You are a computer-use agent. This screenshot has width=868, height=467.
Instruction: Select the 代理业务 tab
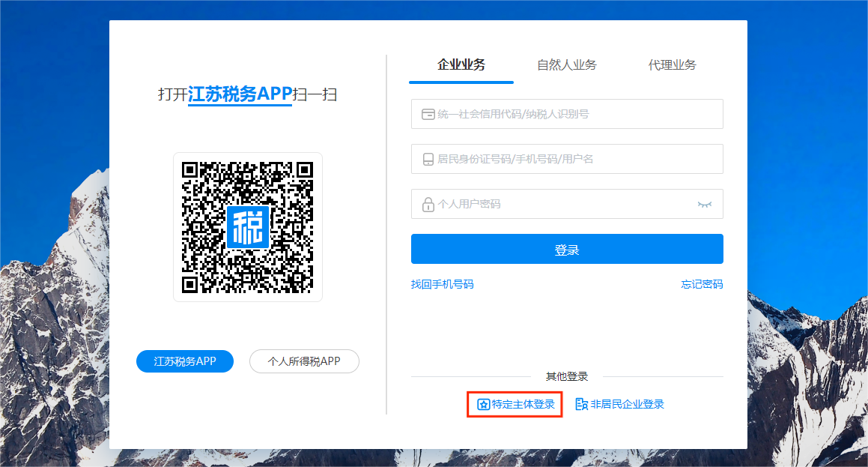(672, 65)
